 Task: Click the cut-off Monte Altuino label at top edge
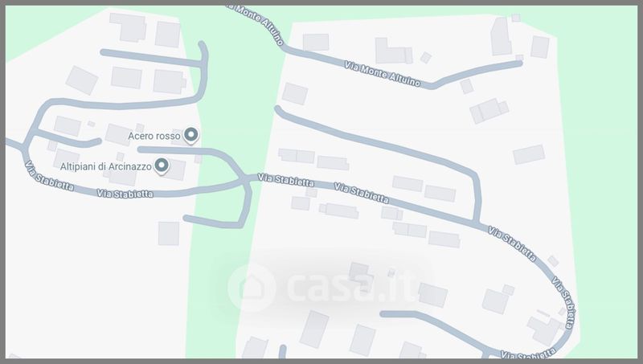[x=255, y=23]
